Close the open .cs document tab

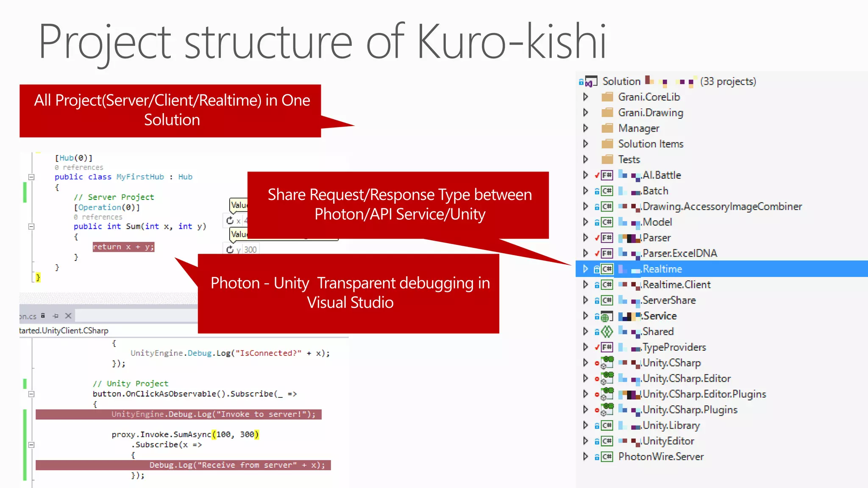point(68,316)
